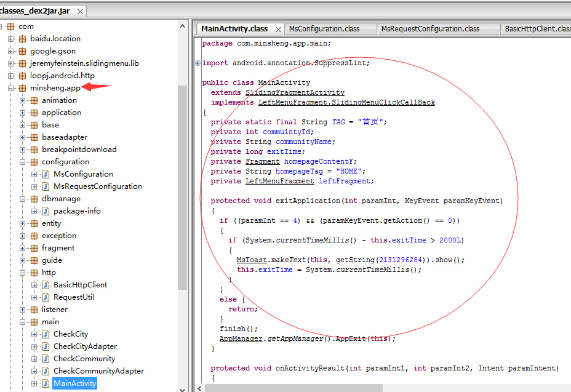Viewport: 571px width, 392px height.
Task: Collapse the configuration package
Action: tap(22, 162)
